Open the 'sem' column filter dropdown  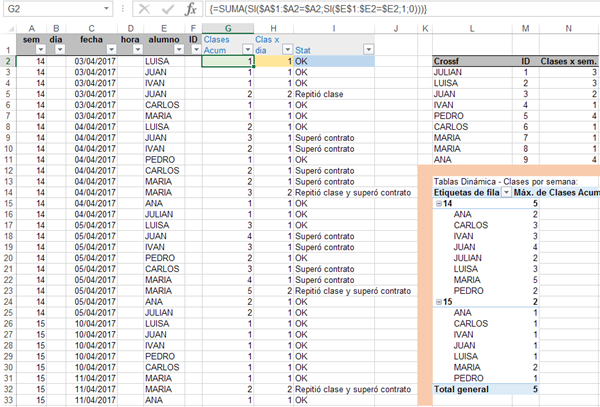point(41,49)
